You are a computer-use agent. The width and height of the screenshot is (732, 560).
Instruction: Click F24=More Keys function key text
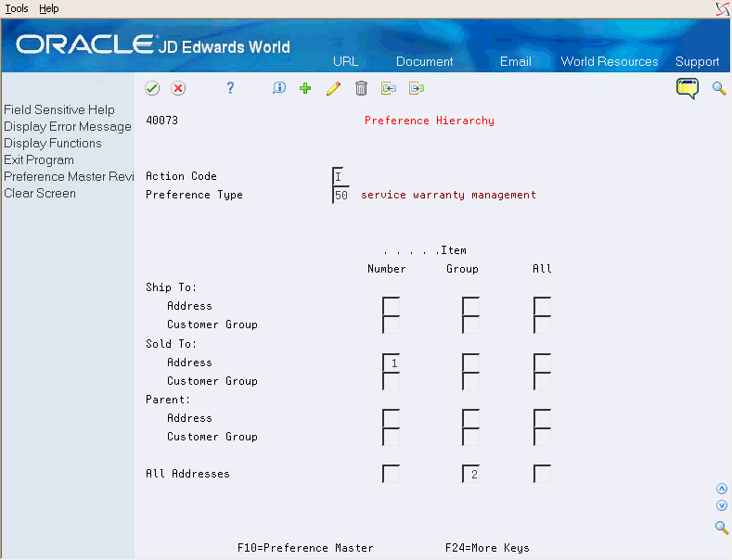(487, 548)
